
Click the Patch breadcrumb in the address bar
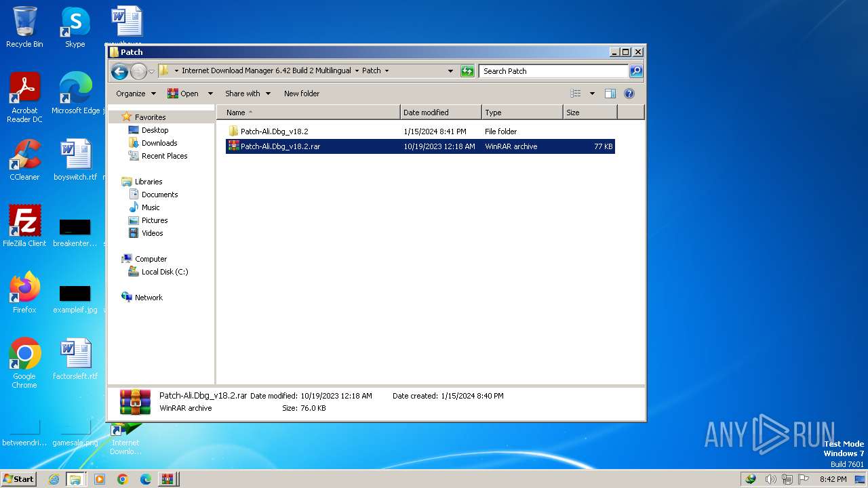(371, 70)
